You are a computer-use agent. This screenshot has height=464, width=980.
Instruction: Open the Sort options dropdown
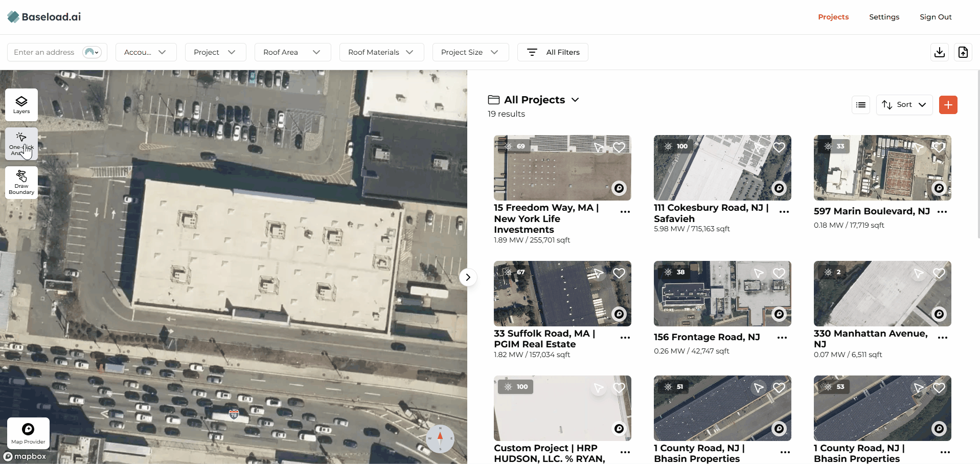904,104
